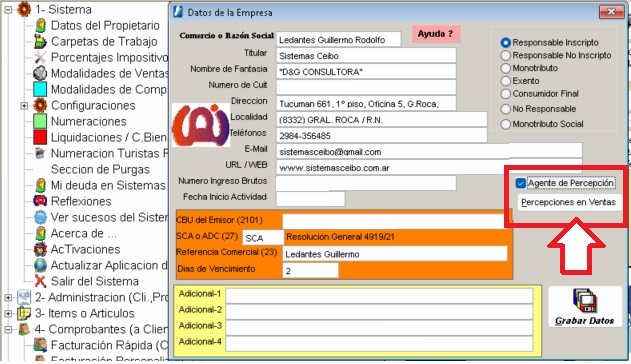This screenshot has height=364, width=631.
Task: Click red square icon beside Liquidaciones
Action: (x=40, y=137)
